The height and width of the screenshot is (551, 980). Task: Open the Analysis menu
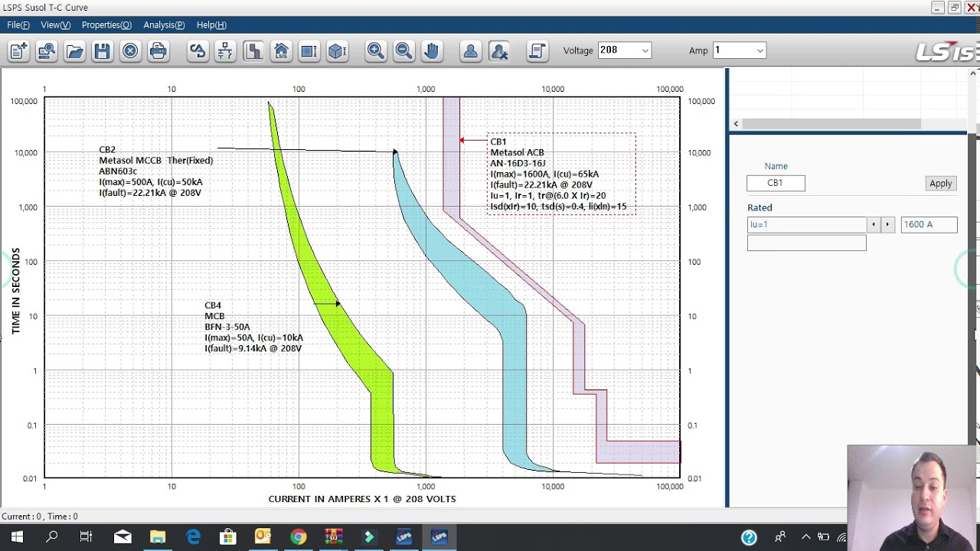[x=164, y=25]
